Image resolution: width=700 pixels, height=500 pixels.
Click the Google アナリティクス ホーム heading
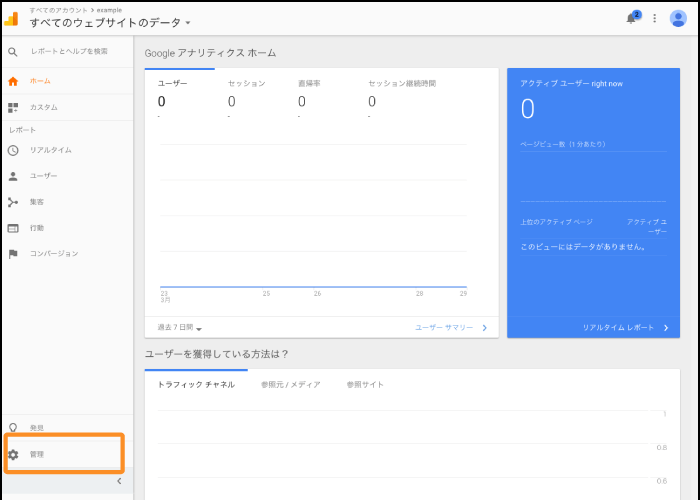pyautogui.click(x=210, y=53)
